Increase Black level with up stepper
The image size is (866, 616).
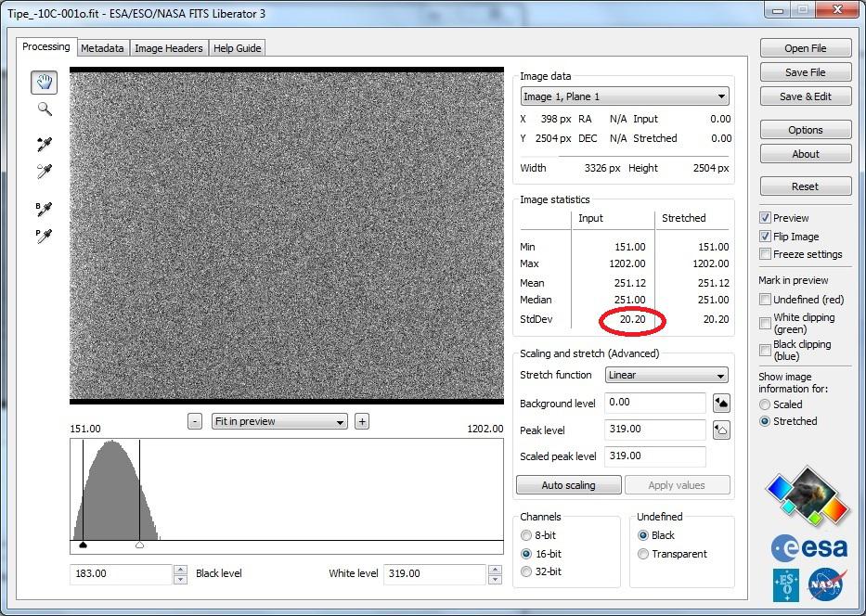[180, 569]
